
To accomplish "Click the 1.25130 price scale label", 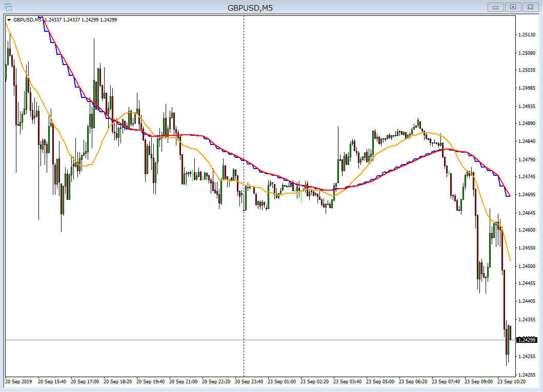I will tap(527, 35).
